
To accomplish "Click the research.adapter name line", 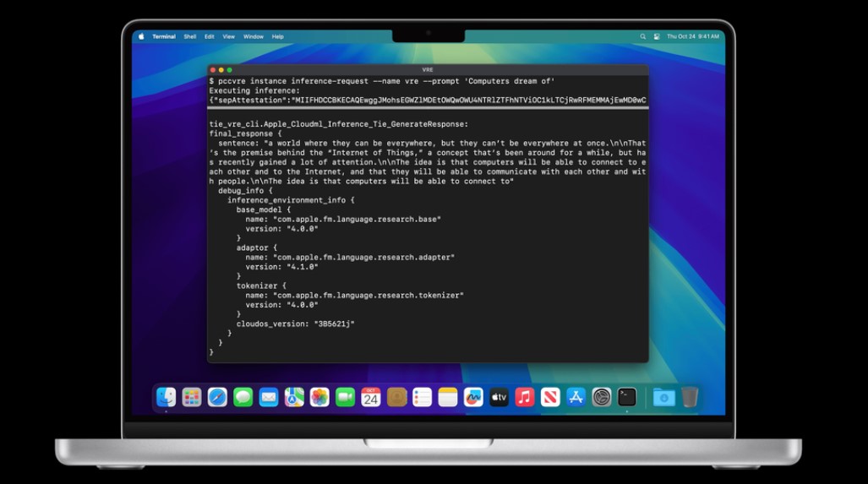I will [x=350, y=258].
